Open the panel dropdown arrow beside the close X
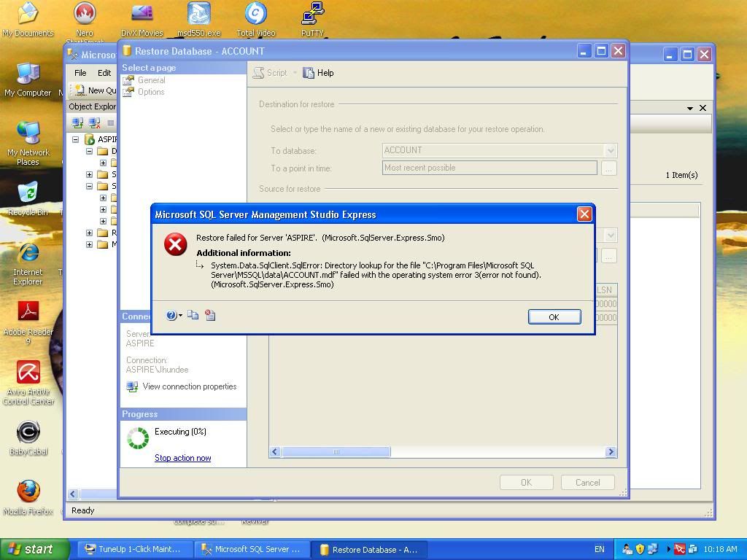The image size is (747, 560). (690, 108)
